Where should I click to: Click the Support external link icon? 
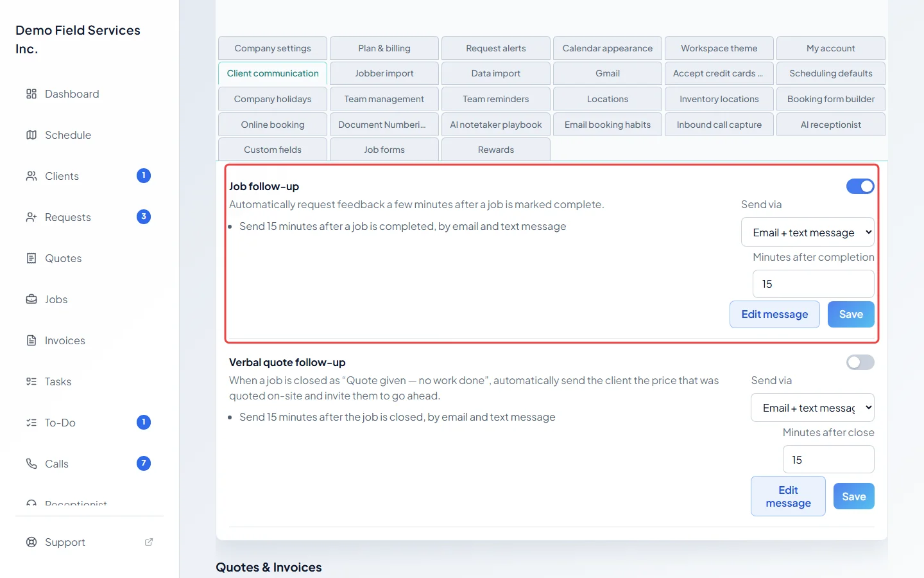tap(149, 542)
